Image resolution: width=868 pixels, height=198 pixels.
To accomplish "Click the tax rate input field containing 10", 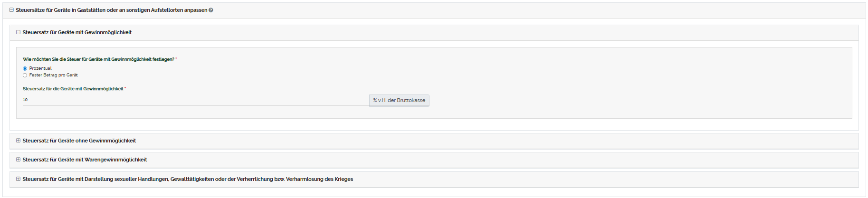I will [x=195, y=100].
